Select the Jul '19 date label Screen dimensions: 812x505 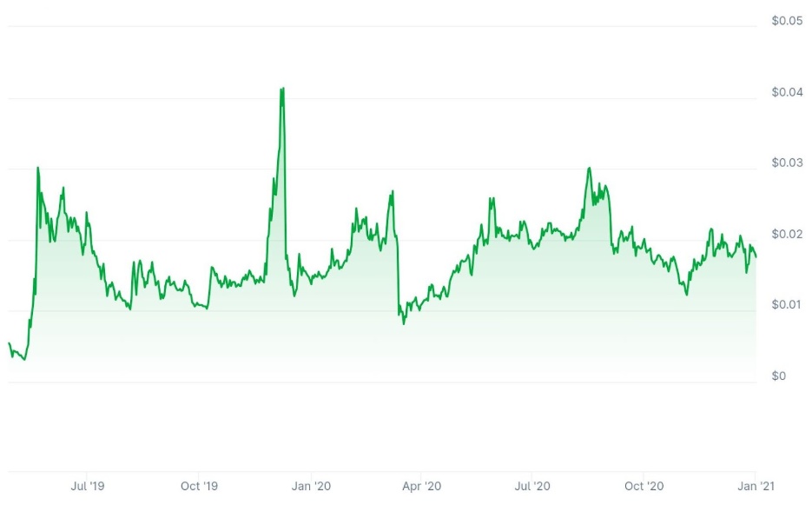coord(88,486)
